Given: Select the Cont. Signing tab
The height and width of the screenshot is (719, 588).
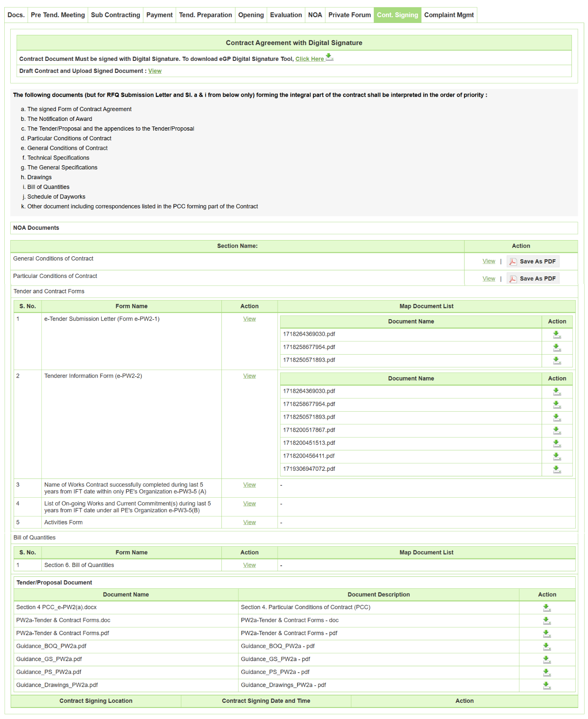Looking at the screenshot, I should pyautogui.click(x=398, y=15).
